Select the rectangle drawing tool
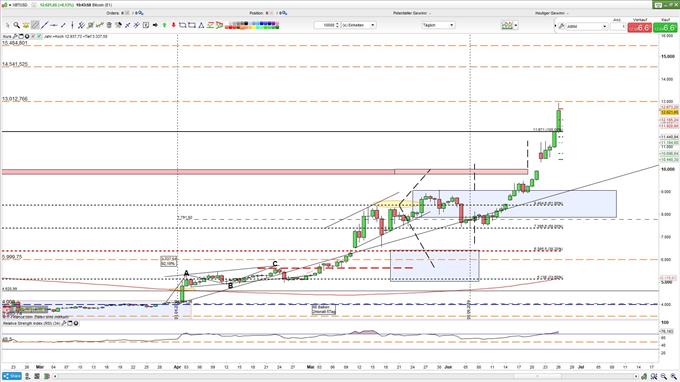 [x=182, y=25]
